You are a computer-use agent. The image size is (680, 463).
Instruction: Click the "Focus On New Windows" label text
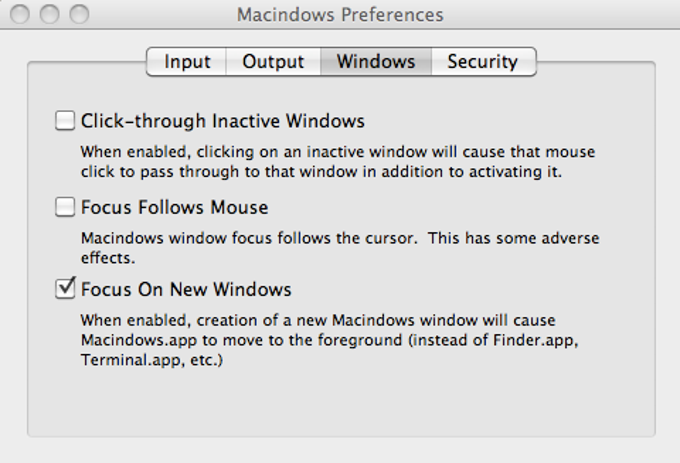tap(186, 290)
